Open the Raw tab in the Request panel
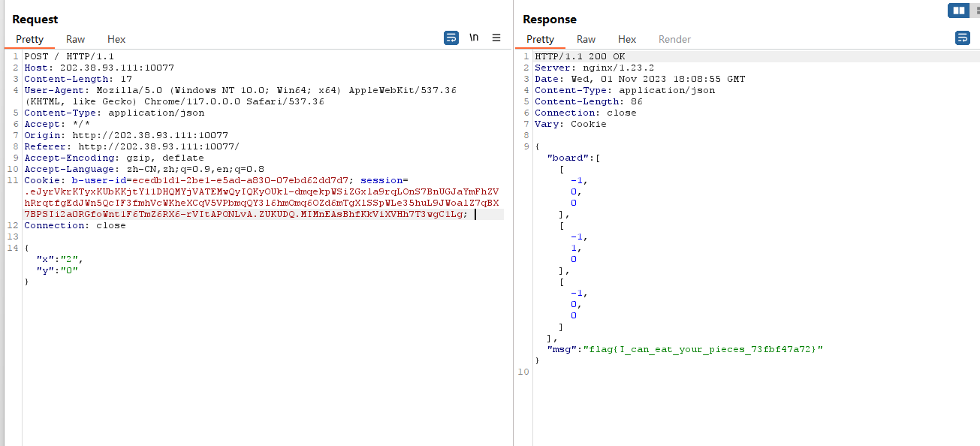 point(75,39)
